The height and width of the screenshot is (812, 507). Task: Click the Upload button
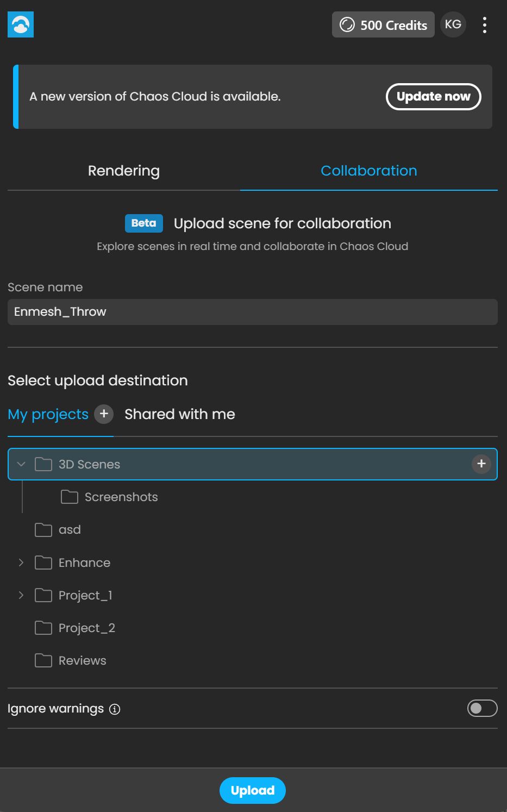coord(253,790)
